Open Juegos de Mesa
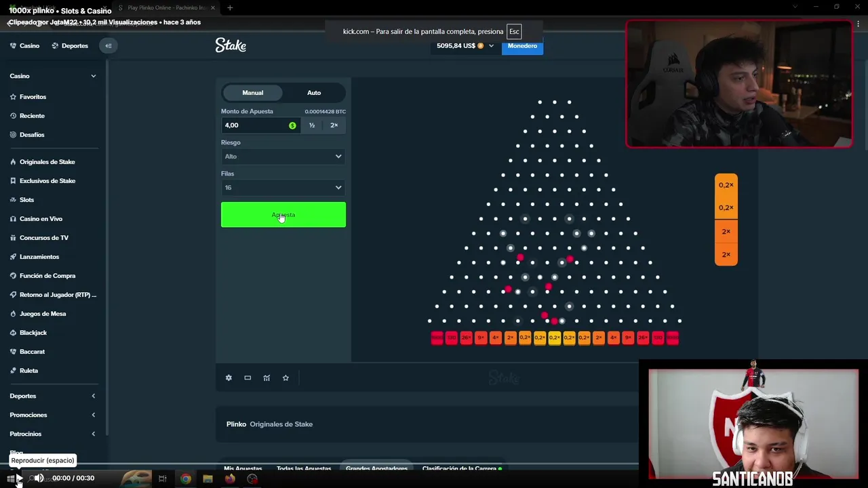Image resolution: width=868 pixels, height=488 pixels. [x=37, y=314]
